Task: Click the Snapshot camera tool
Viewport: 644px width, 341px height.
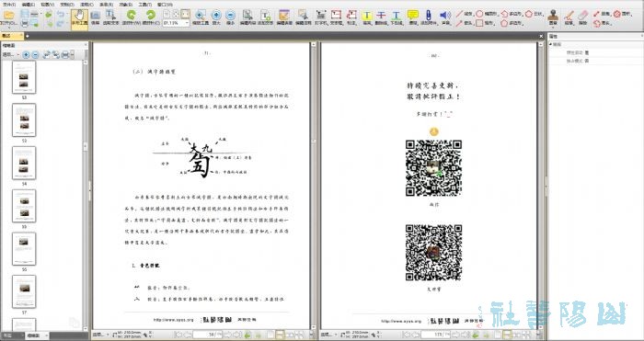Action: tap(96, 18)
